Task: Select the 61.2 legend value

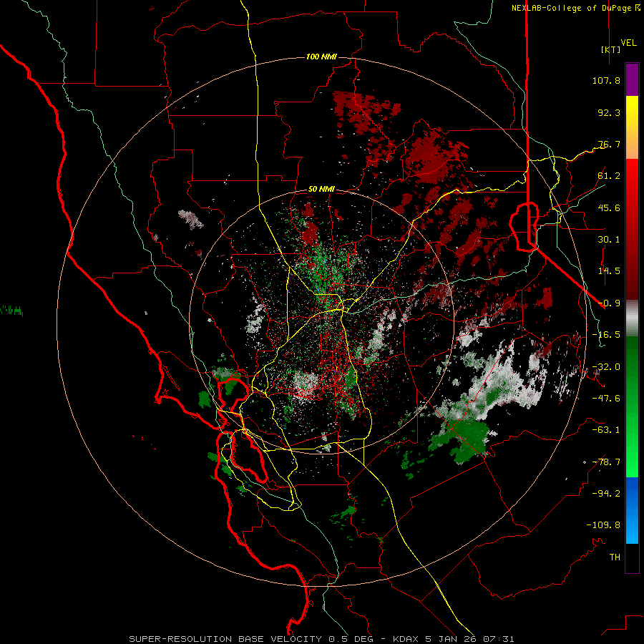Action: [609, 176]
